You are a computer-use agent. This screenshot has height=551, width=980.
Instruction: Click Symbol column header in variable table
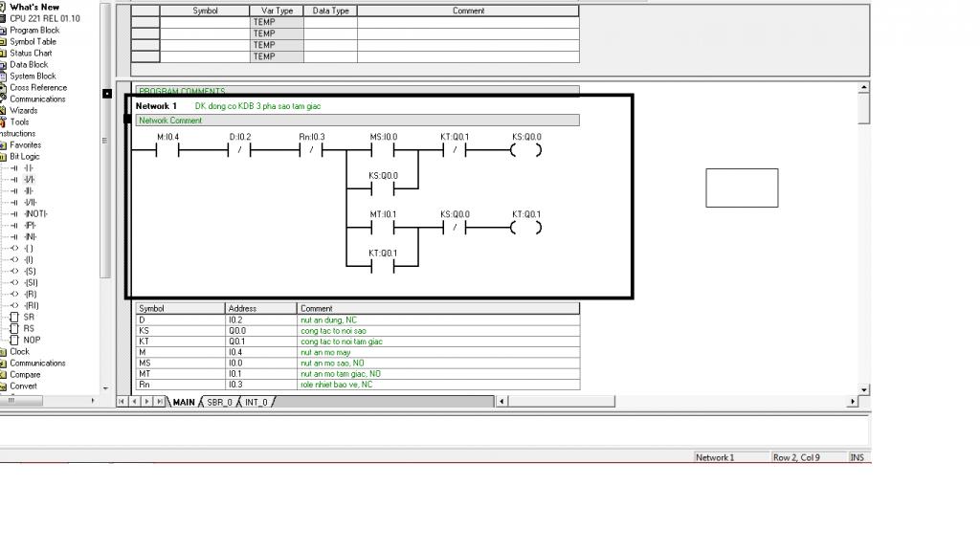(205, 11)
